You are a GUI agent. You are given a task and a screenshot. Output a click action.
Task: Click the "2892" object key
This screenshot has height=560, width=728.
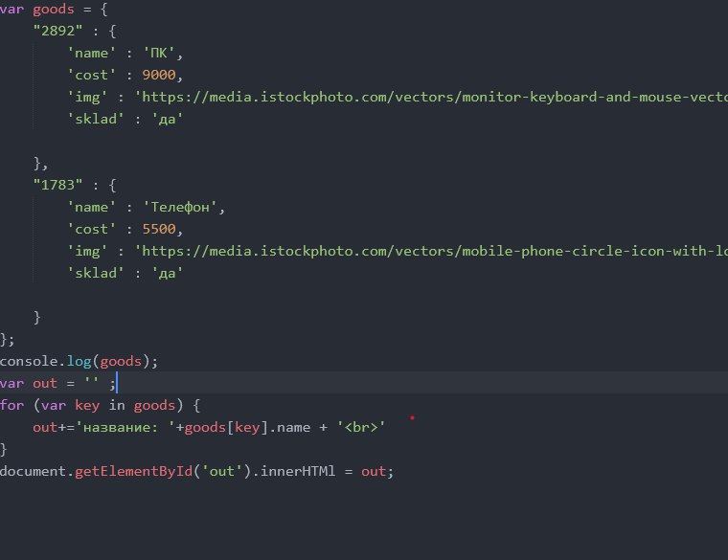57,31
